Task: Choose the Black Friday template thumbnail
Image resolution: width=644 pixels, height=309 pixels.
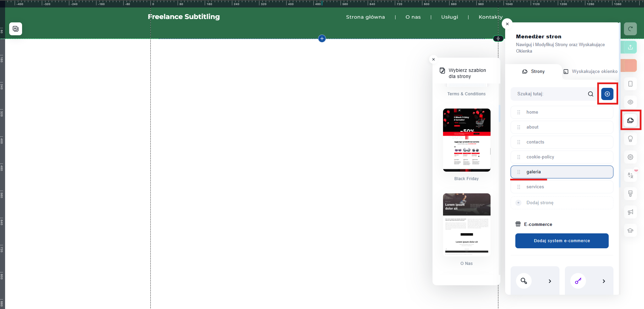Action: tap(466, 140)
